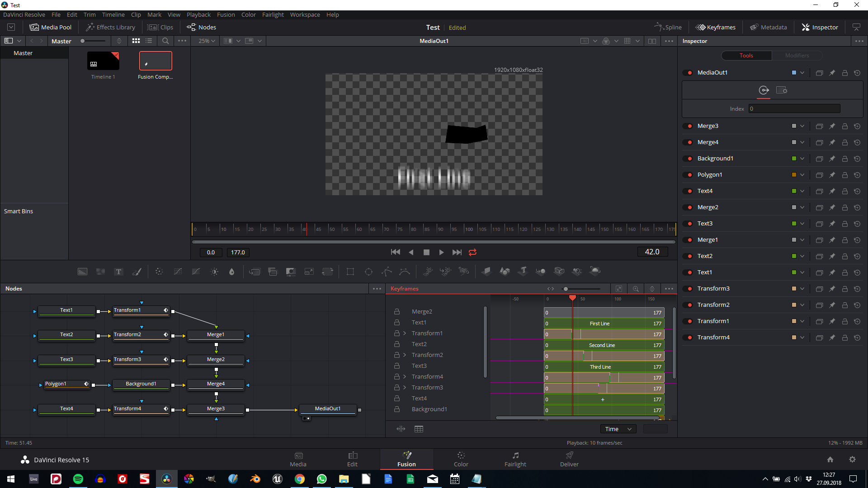Viewport: 868px width, 488px height.
Task: Switch media pool to thumbnail grid view
Action: pyautogui.click(x=136, y=41)
